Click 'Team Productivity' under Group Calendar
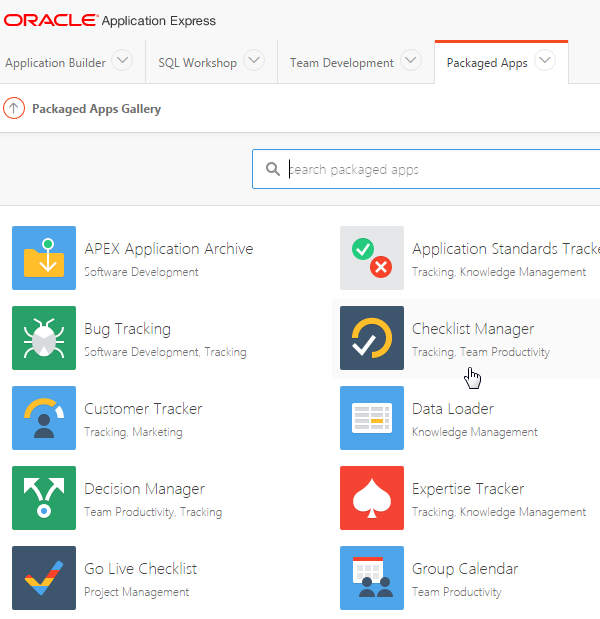The width and height of the screenshot is (600, 619). coord(457,592)
